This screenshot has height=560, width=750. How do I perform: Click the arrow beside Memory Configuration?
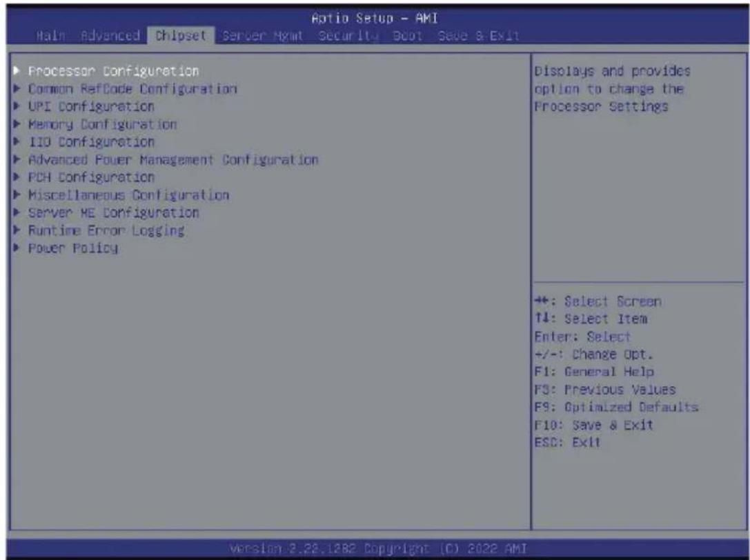tap(17, 124)
